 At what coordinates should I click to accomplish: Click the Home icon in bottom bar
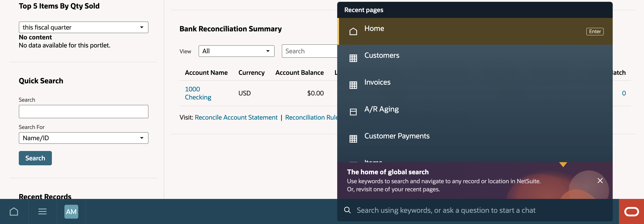(x=14, y=211)
